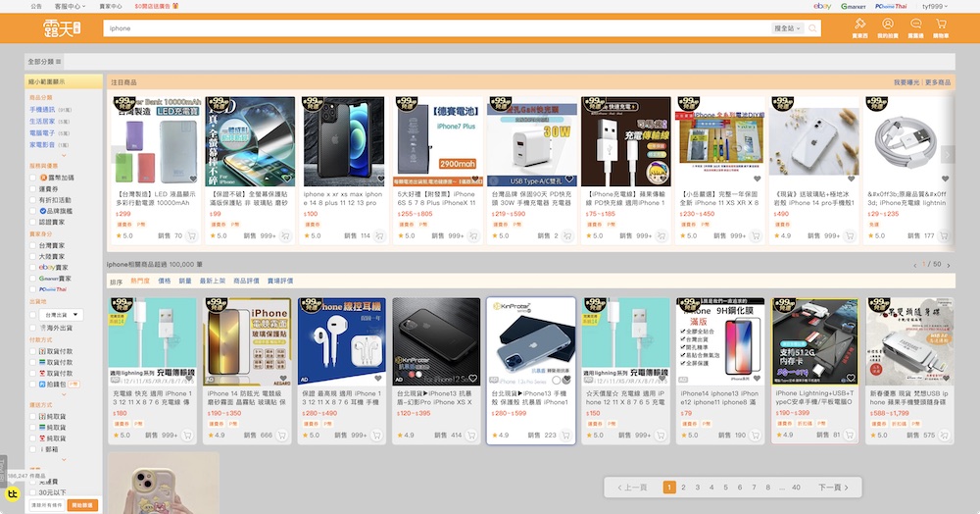Image resolution: width=980 pixels, height=514 pixels.
Task: Click the gift icon beside $0開店送廣告
Action: point(175,6)
